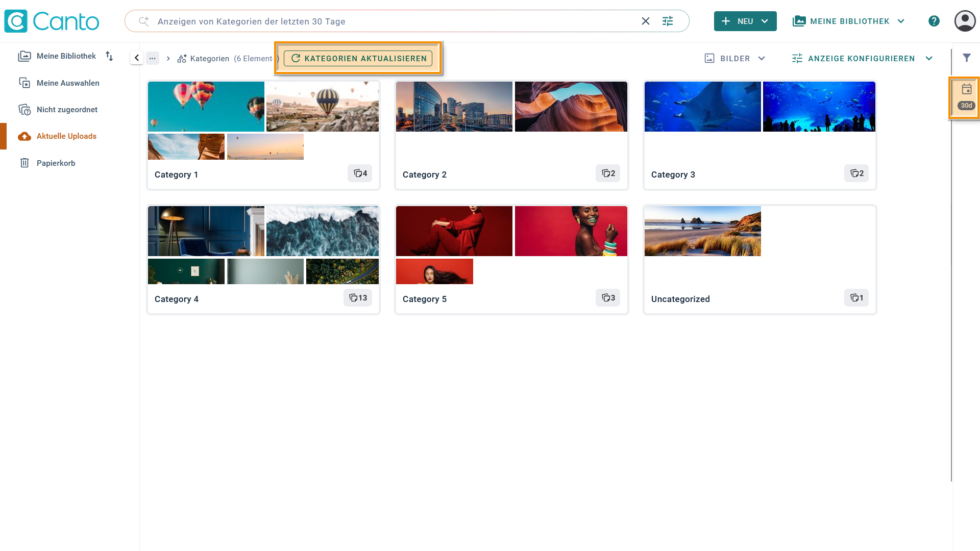Open the BILDER view dropdown
Viewport: 980px width, 551px height.
(735, 59)
